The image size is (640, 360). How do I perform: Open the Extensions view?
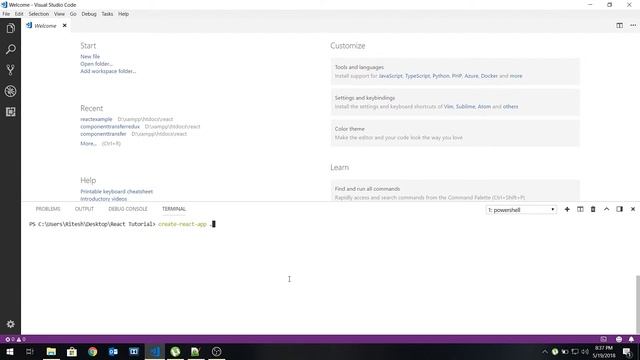pyautogui.click(x=11, y=111)
